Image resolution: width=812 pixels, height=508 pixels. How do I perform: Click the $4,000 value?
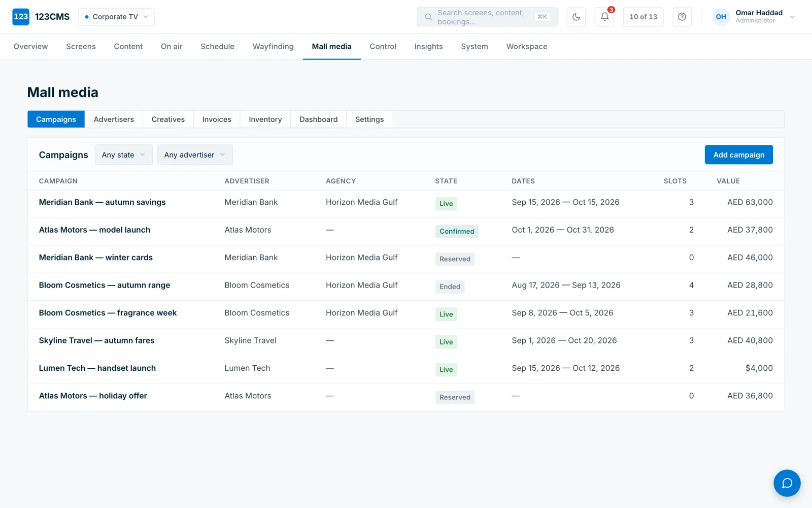pyautogui.click(x=759, y=368)
